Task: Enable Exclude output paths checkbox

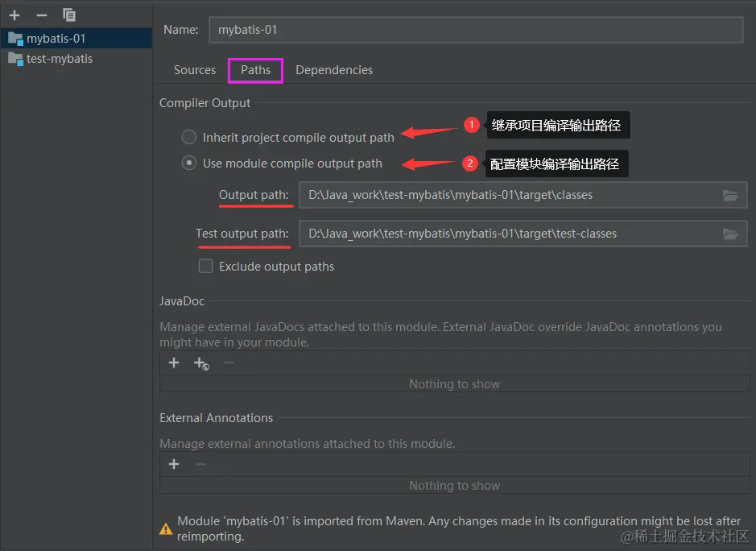Action: [206, 267]
